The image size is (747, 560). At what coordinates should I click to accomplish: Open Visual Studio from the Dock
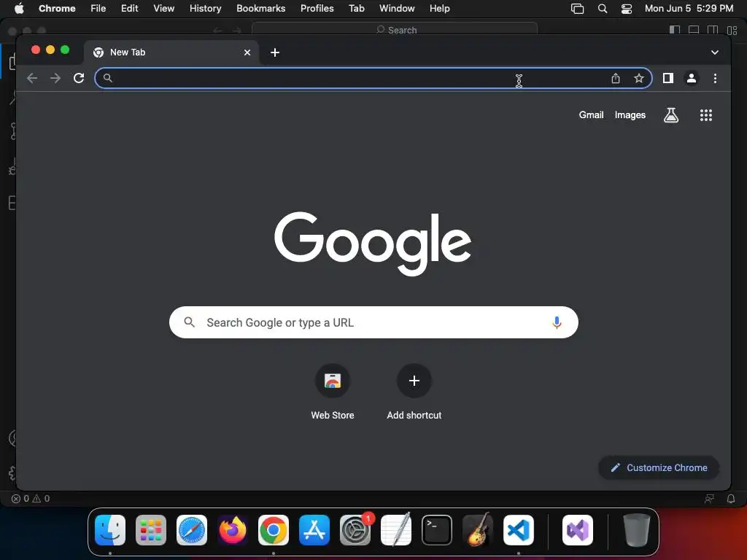point(578,530)
